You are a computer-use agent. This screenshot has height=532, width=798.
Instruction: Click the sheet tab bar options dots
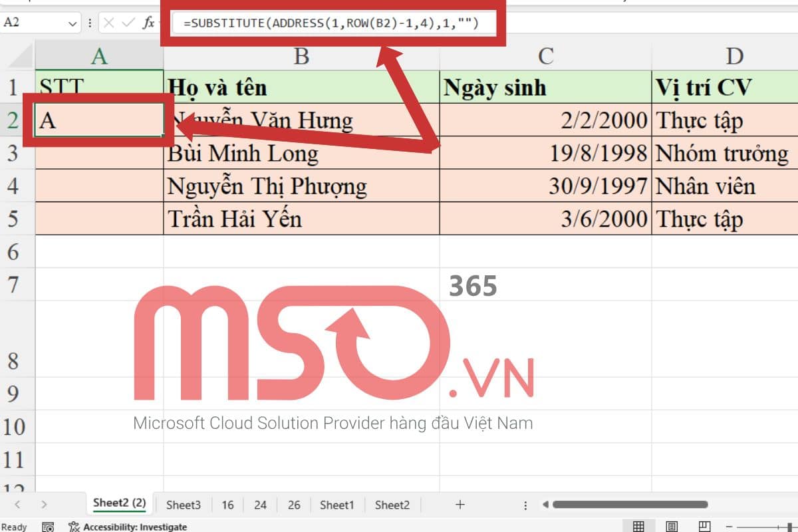[x=525, y=505]
